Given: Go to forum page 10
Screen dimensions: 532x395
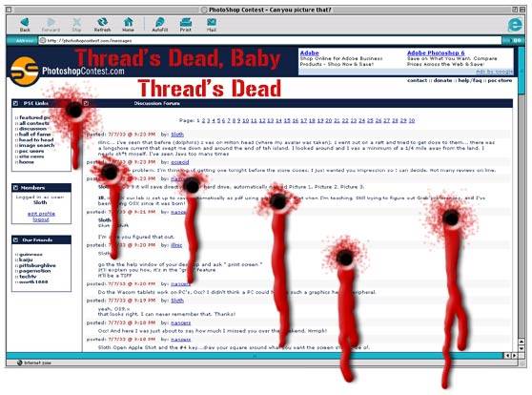Looking at the screenshot, I should [x=246, y=120].
